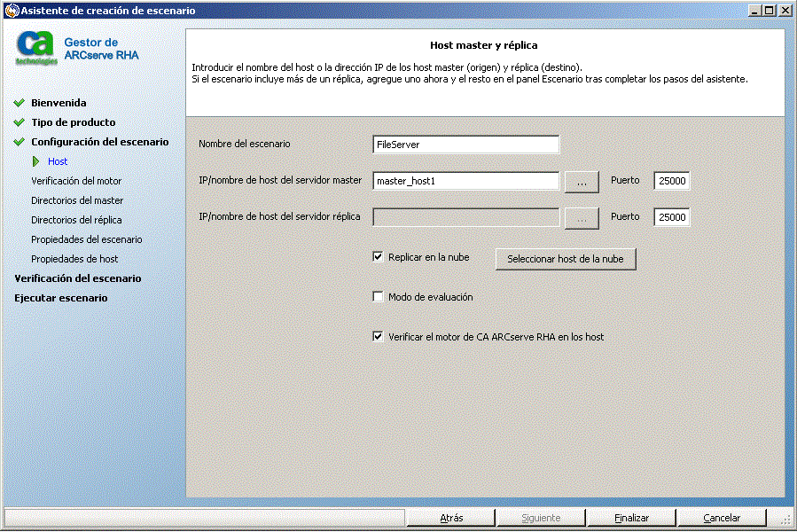Select the Propiedades del escenario step
This screenshot has height=532, width=797.
tap(86, 239)
